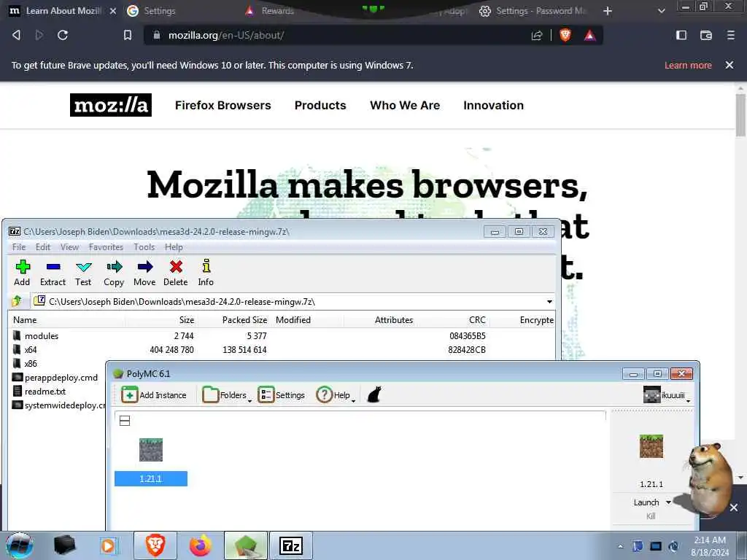Select the modules folder in 7-Zip

42,335
